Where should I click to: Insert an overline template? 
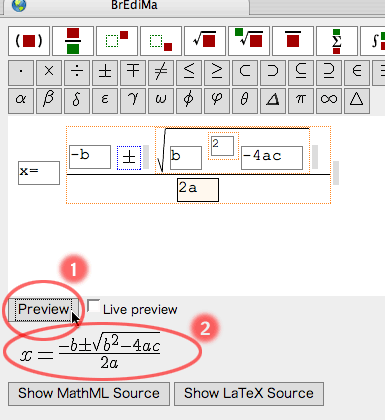tap(293, 41)
